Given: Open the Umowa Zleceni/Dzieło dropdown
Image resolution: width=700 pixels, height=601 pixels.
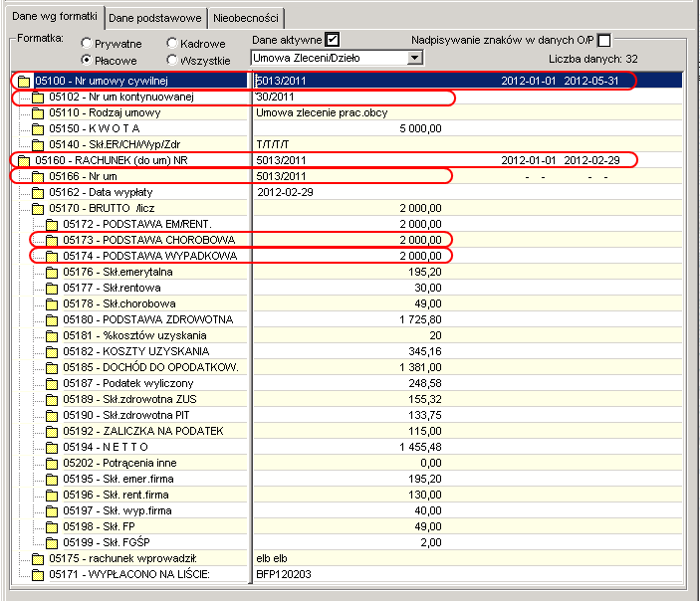Looking at the screenshot, I should (x=415, y=58).
